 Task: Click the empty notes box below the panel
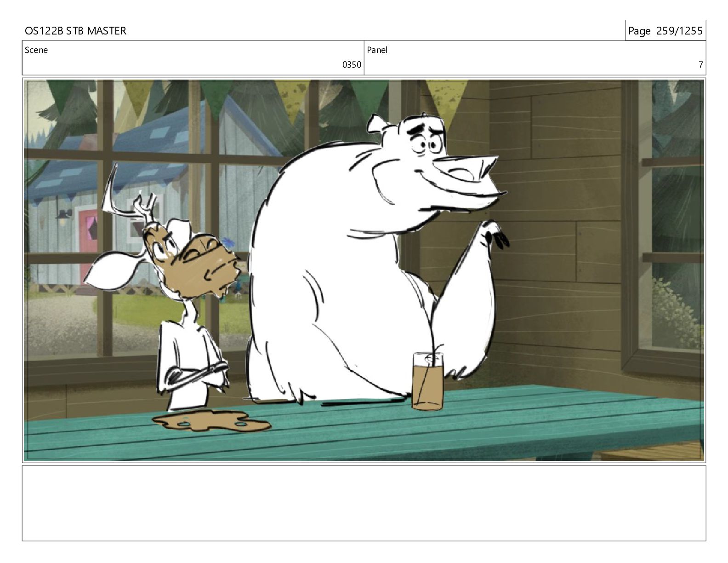[364, 503]
